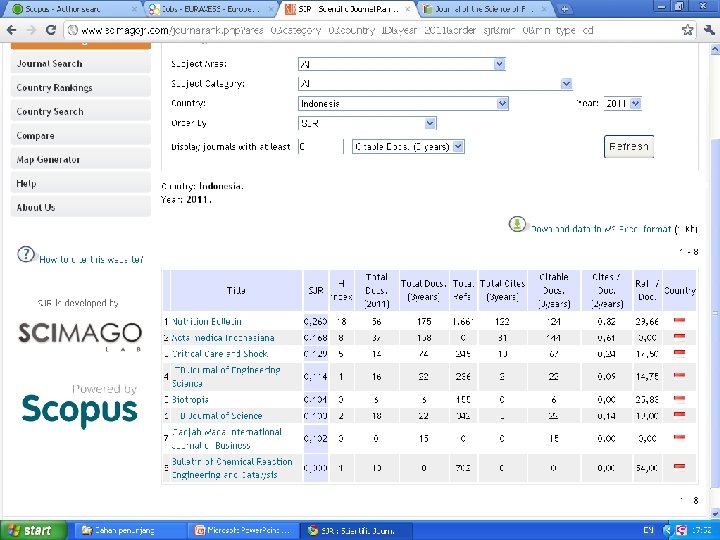
Task: Go back with the browser back arrow
Action: 11,30
